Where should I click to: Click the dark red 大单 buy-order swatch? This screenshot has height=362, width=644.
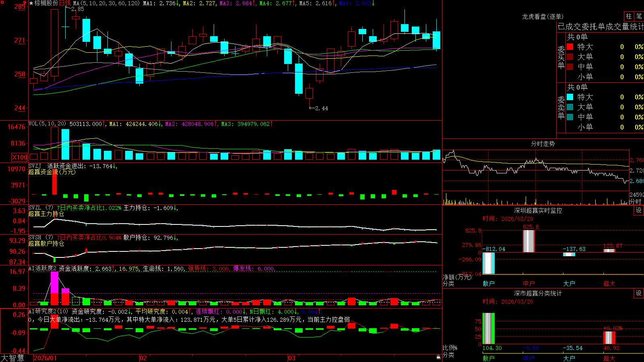pyautogui.click(x=570, y=57)
